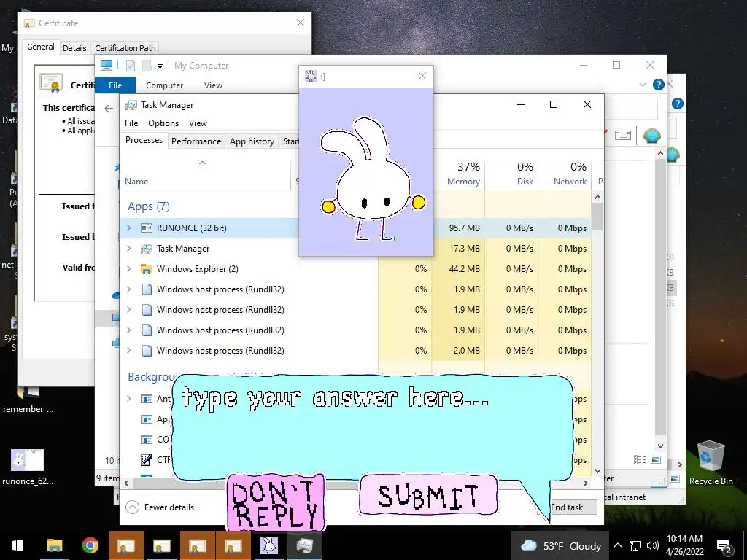Viewport: 747px width, 560px height.
Task: Click the volume speaker tray icon
Action: pos(653,545)
